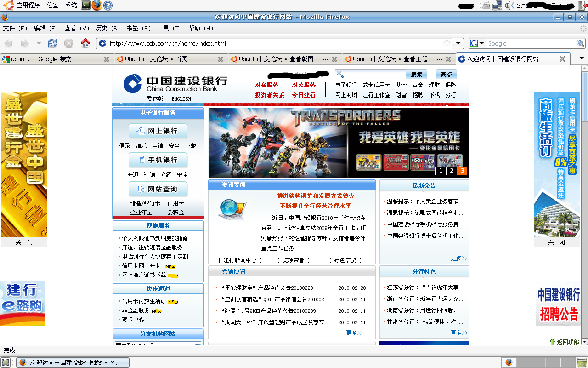
Task: Open the 龙卡信用卡 link
Action: coord(376,85)
